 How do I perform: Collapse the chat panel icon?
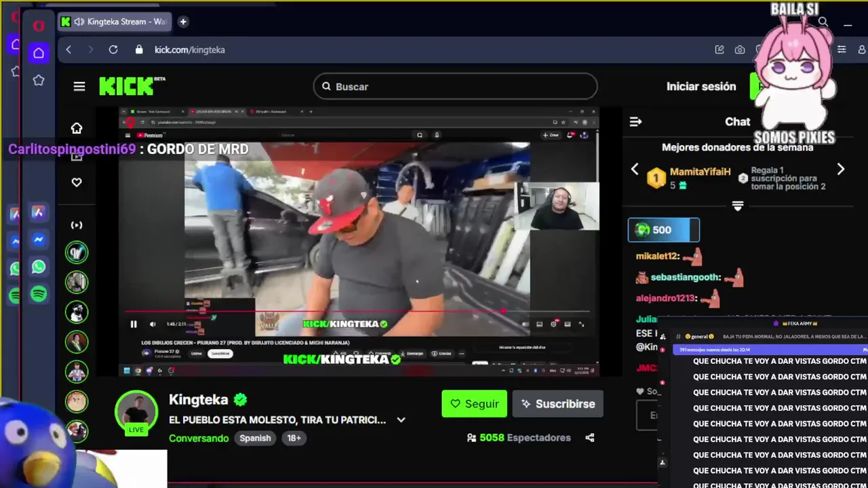click(x=635, y=122)
